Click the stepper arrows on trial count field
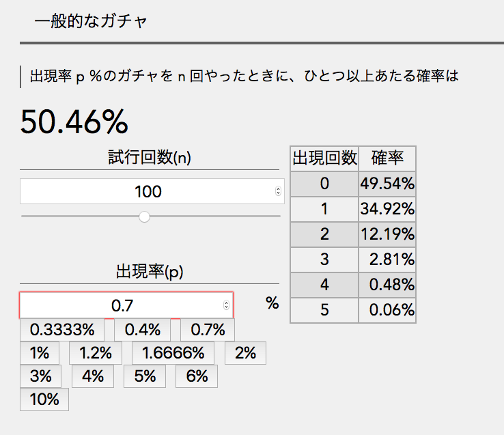Screen dimensions: 504x435 [x=277, y=191]
